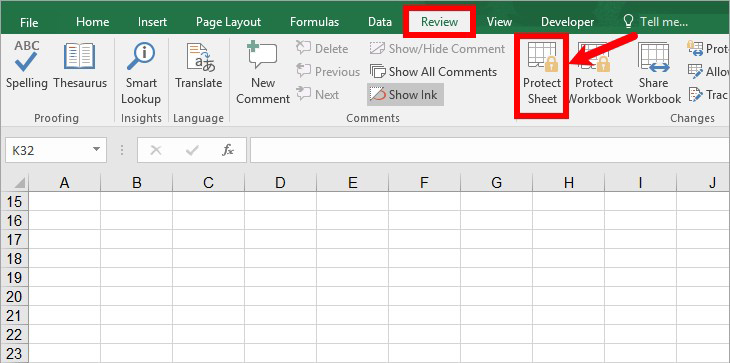This screenshot has height=363, width=730.
Task: Select row 18 header
Action: coord(14,258)
